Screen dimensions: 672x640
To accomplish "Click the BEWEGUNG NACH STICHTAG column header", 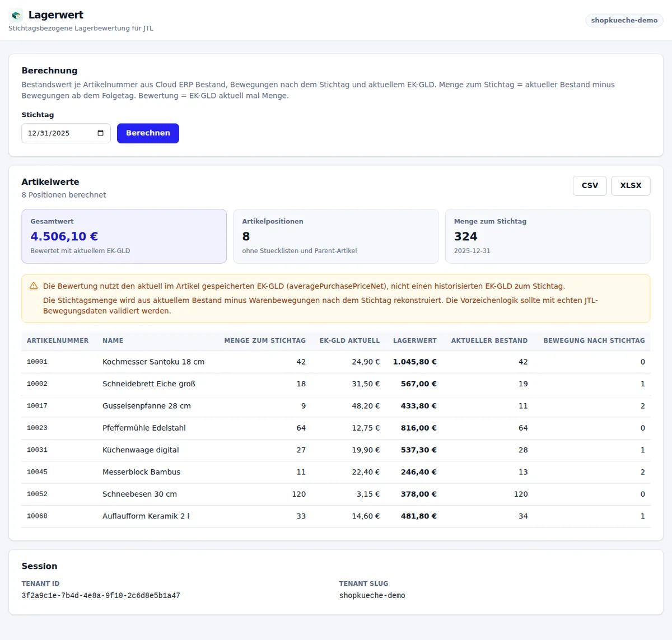I will coord(594,340).
